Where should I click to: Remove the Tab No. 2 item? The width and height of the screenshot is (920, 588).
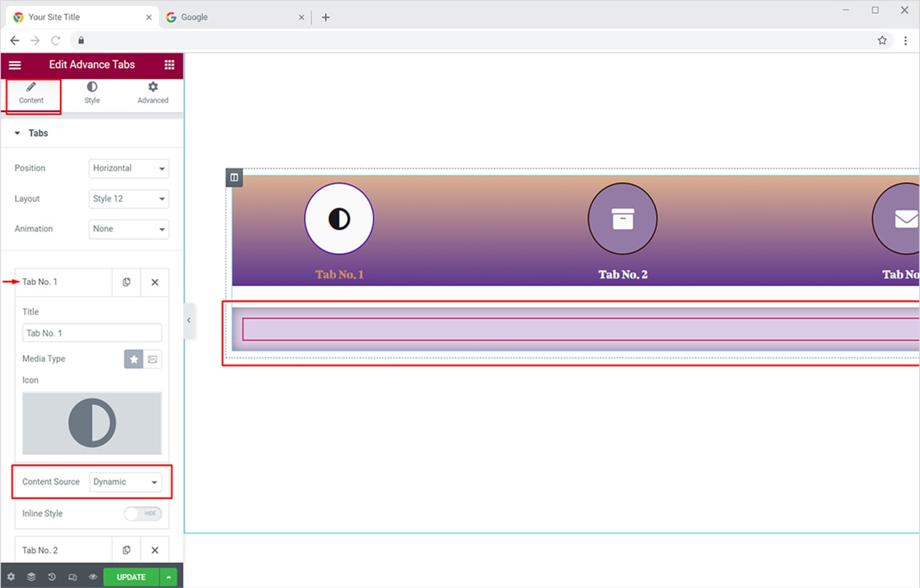(x=154, y=550)
